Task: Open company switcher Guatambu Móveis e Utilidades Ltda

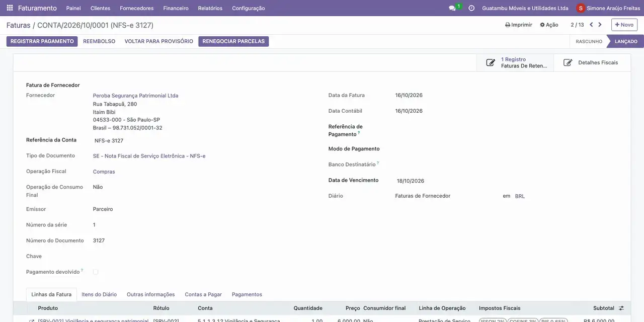Action: (525, 8)
